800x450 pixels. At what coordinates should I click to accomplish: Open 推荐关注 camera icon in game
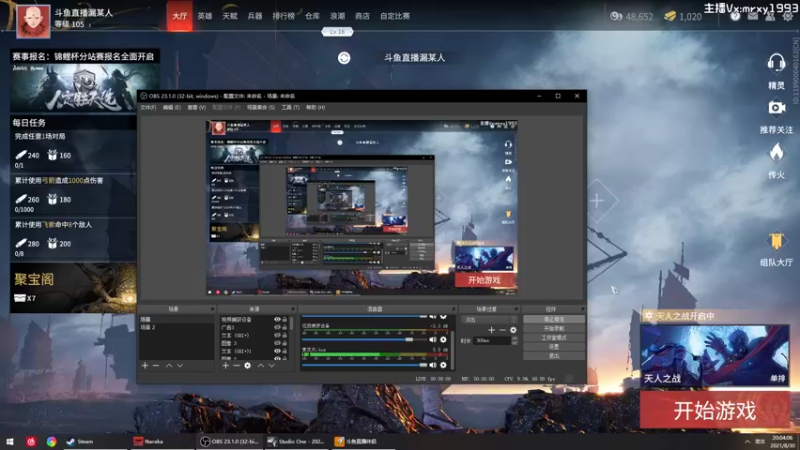click(x=776, y=108)
